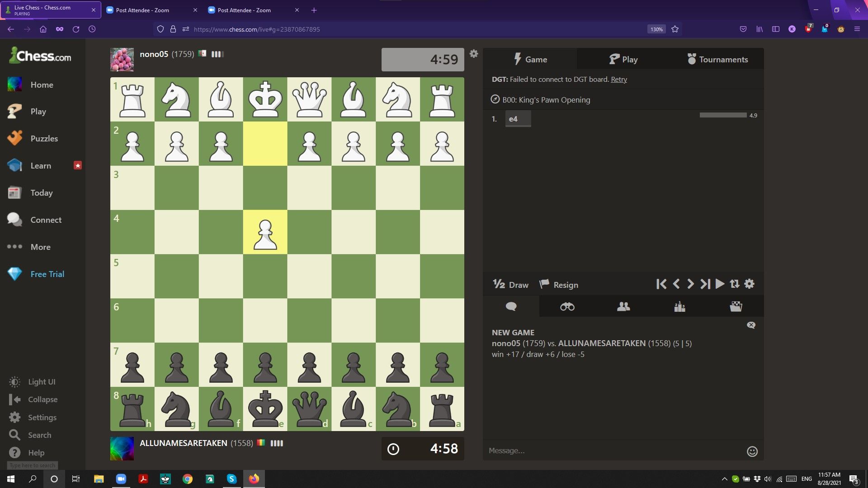Screen dimensions: 868x488
Task: Bookmark this page with the star
Action: coord(675,29)
